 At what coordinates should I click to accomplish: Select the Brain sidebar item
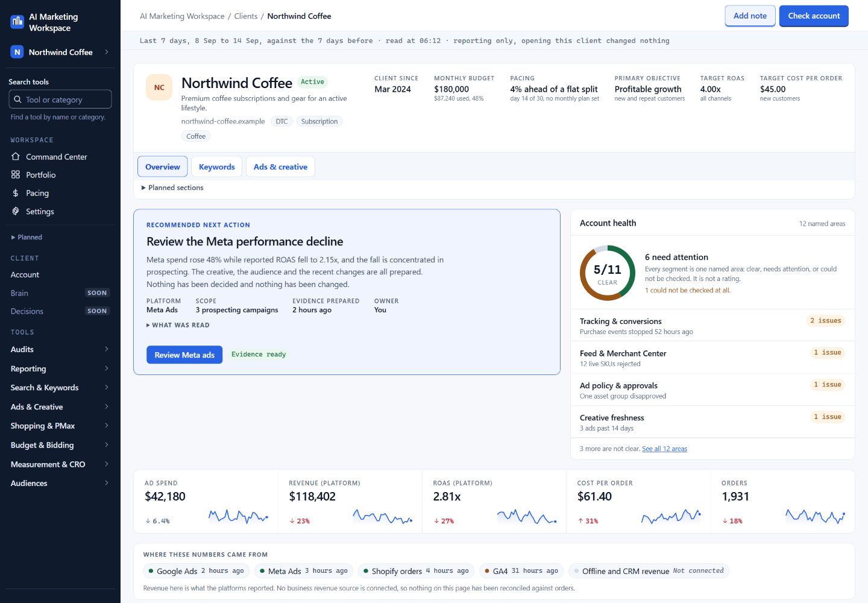coord(60,293)
